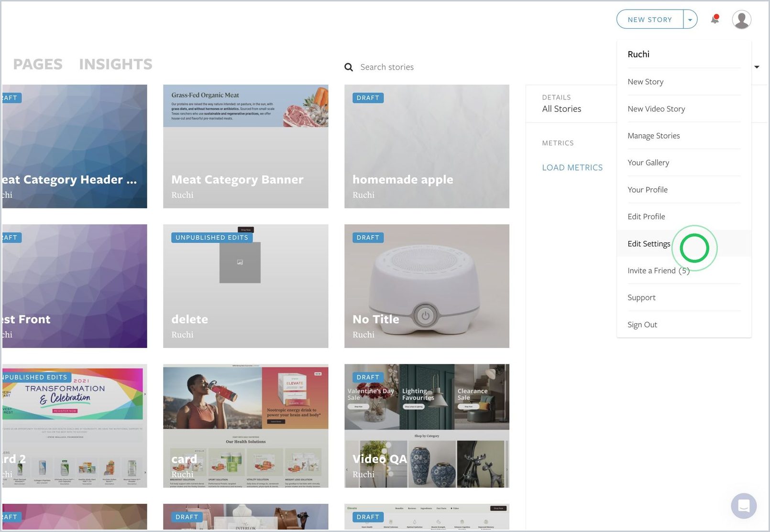Viewport: 770px width, 532px height.
Task: Sign Out of the account
Action: tap(684, 325)
